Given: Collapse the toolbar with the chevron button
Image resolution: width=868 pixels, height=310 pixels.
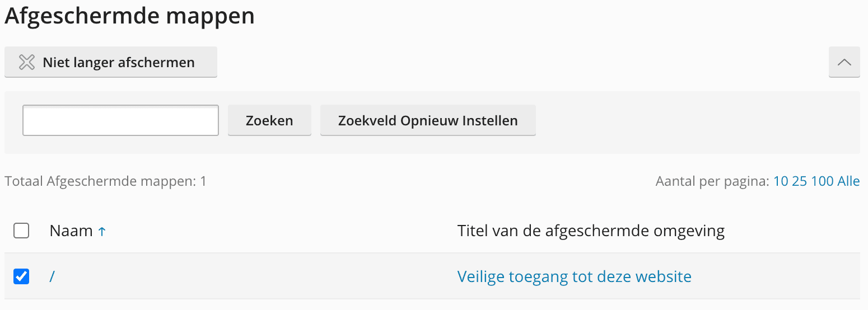Looking at the screenshot, I should click(844, 62).
